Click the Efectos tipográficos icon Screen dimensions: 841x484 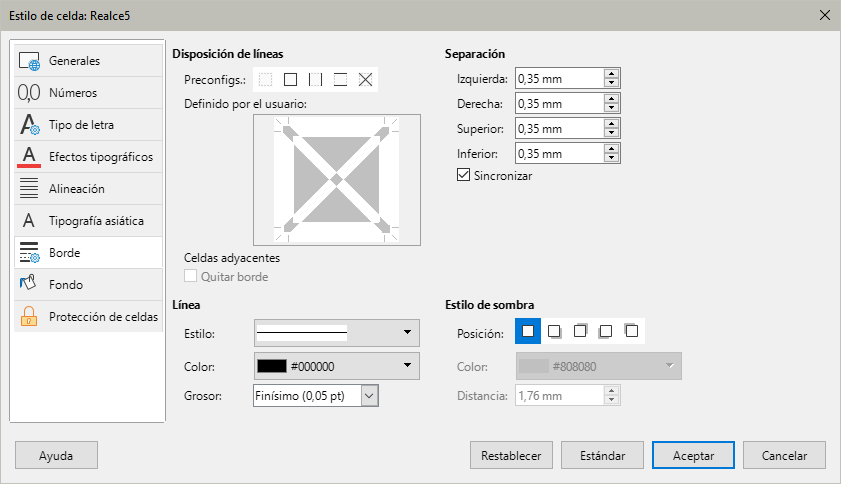point(29,157)
